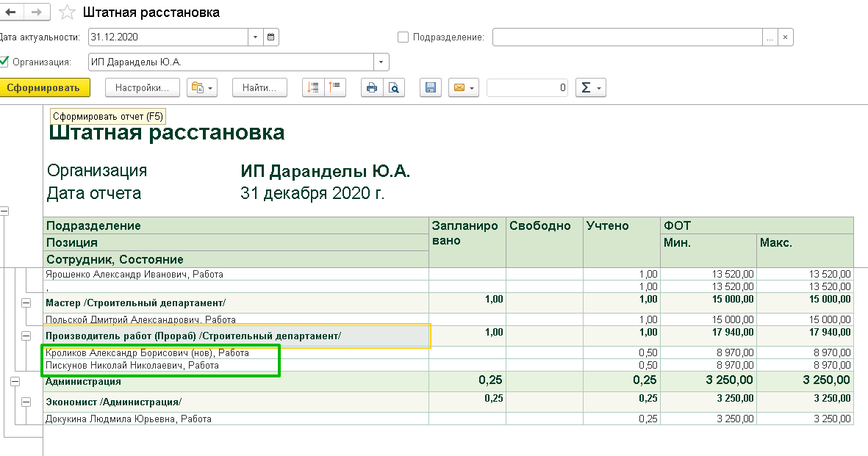Collapse the Администрация group
Image resolution: width=868 pixels, height=456 pixels.
click(15, 381)
